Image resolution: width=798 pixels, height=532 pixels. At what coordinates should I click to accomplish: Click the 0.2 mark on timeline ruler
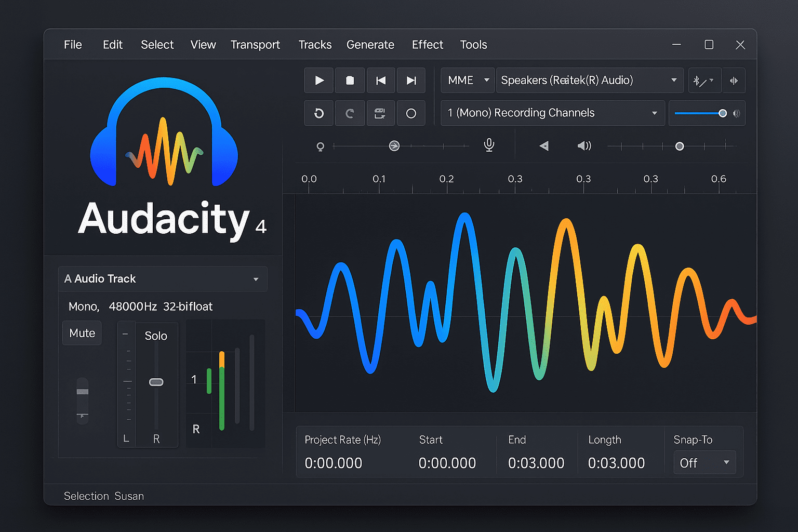(446, 180)
